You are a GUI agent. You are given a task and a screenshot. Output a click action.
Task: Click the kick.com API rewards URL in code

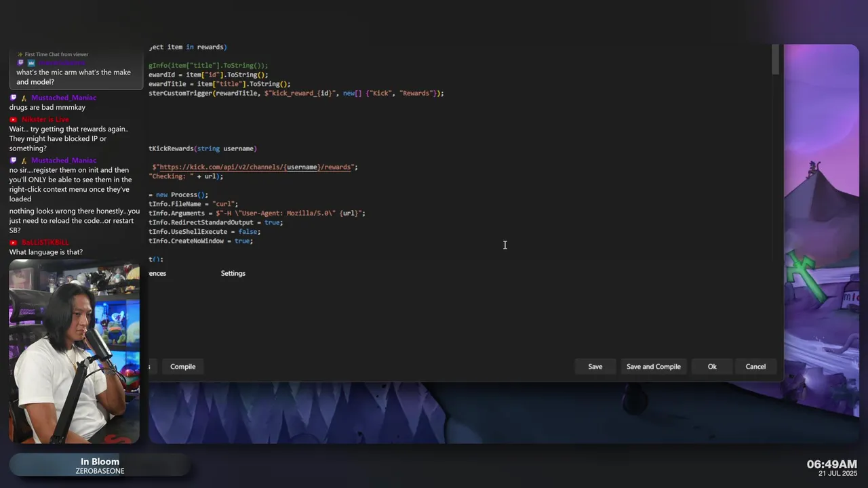coord(254,167)
